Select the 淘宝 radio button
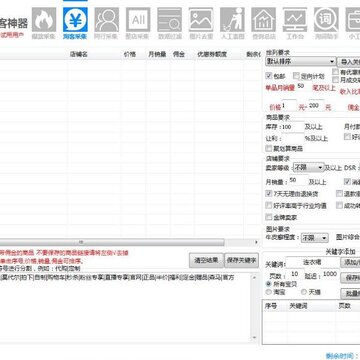This screenshot has height=360, width=360. (x=268, y=292)
